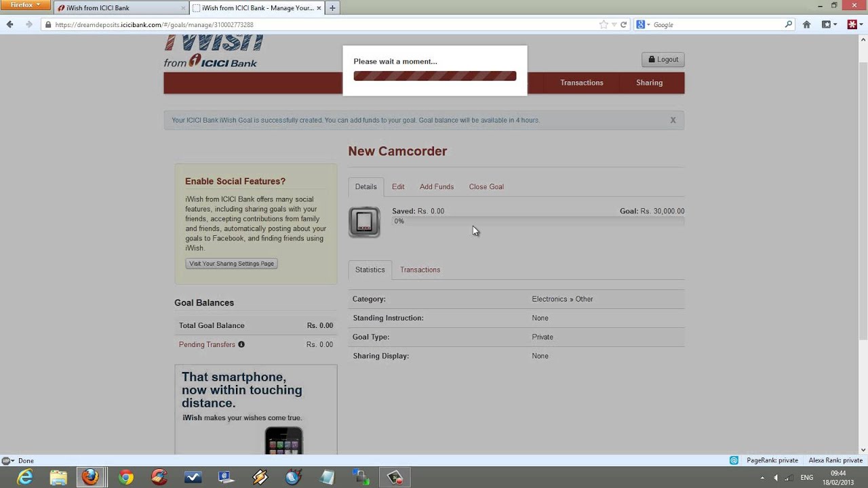
Task: Open Sharing in the red navigation bar
Action: (649, 83)
